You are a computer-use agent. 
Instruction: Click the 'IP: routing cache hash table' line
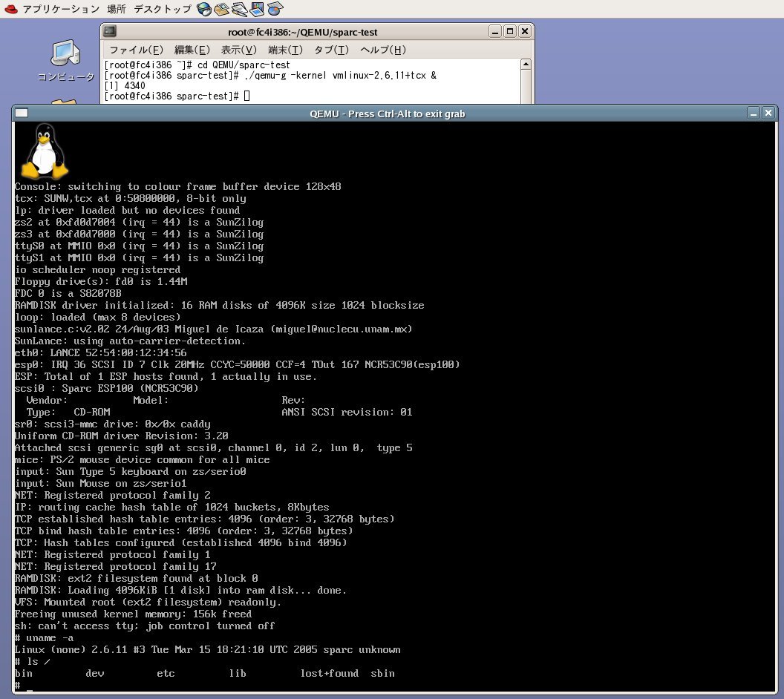coord(172,507)
